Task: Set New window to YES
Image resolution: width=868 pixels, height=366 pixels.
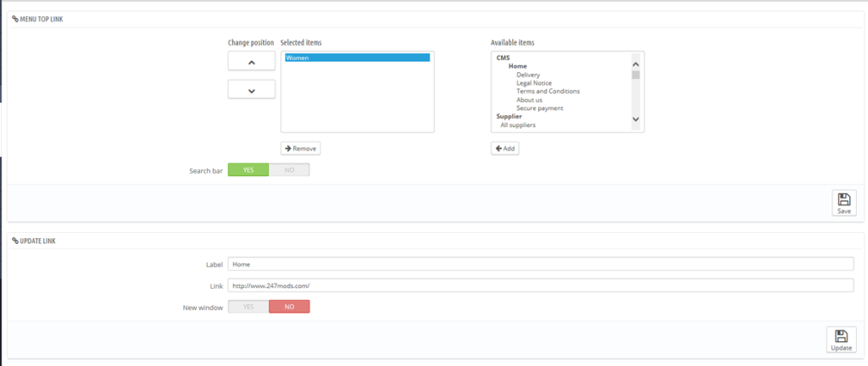Action: [248, 307]
